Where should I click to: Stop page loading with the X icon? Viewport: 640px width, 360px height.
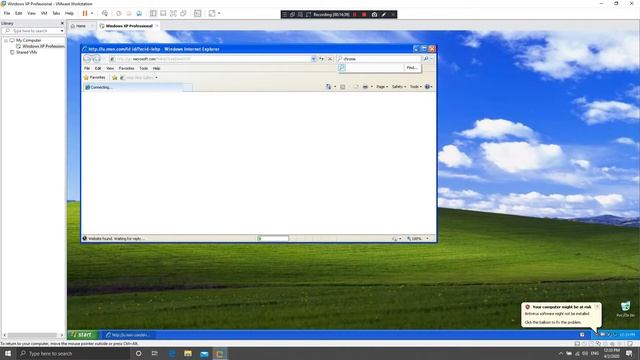tap(330, 59)
